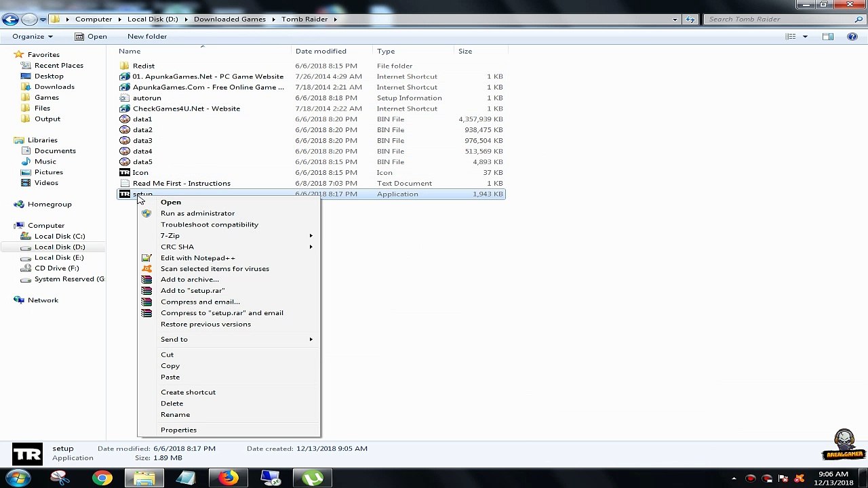This screenshot has width=868, height=488.
Task: Open CD Drive (F:) in sidebar
Action: (56, 268)
